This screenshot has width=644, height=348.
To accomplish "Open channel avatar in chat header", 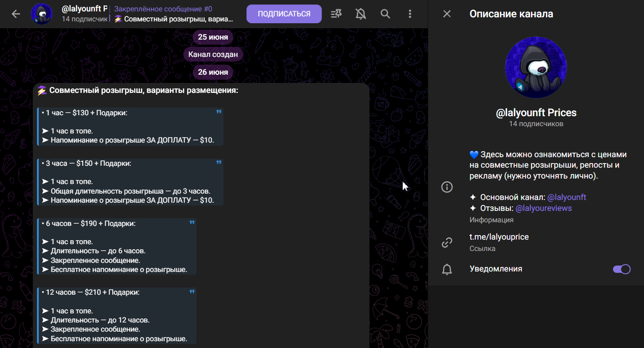I will pyautogui.click(x=42, y=14).
